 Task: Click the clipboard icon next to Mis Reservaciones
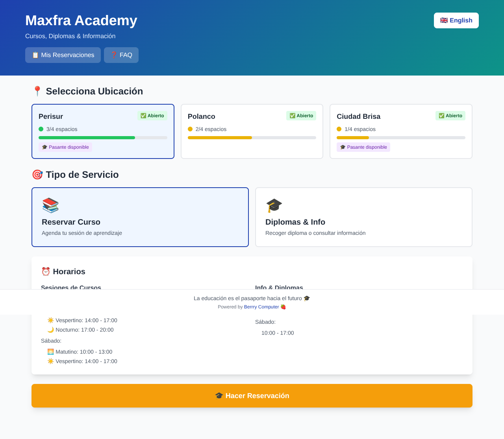tap(36, 55)
